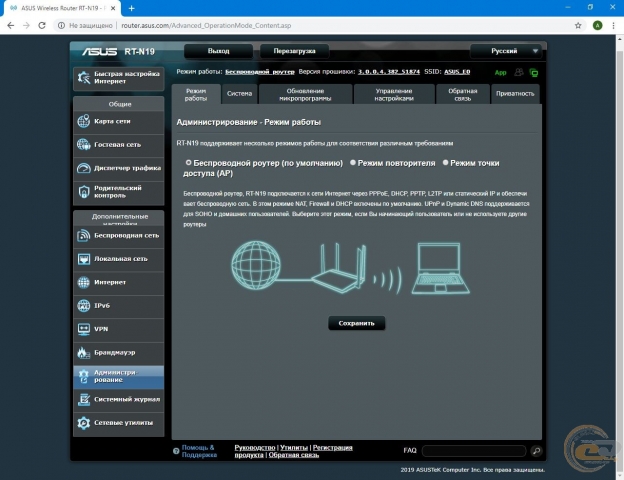Open footer Обратная связь link

coord(294,455)
